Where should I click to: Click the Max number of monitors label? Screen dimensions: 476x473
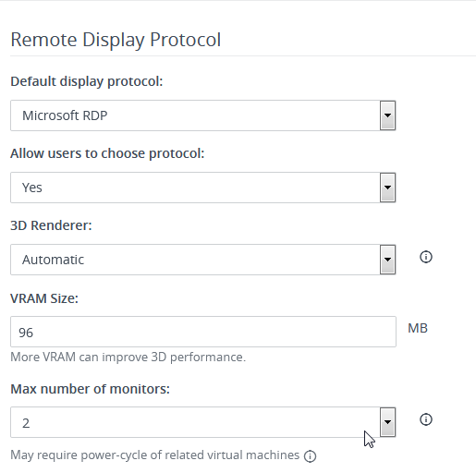(x=90, y=389)
